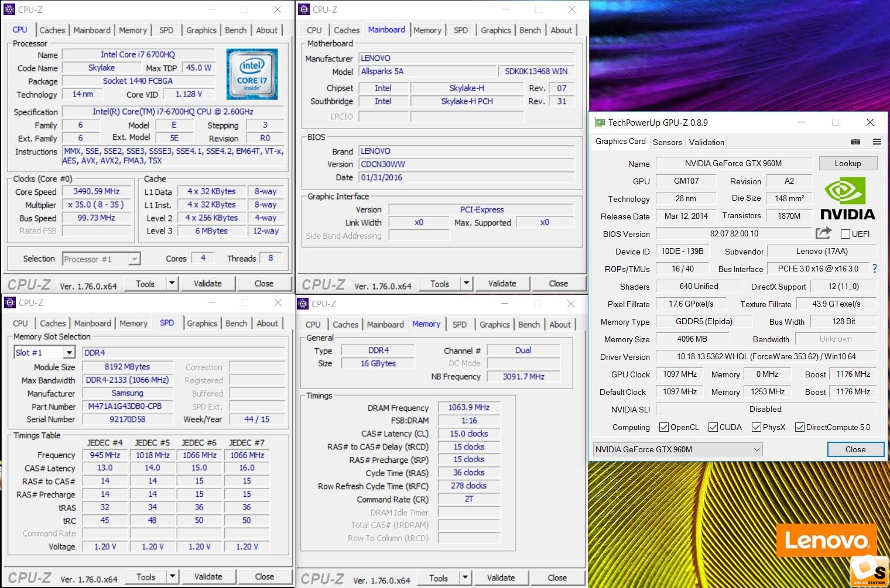Toggle the UEFI checkbox

click(845, 234)
